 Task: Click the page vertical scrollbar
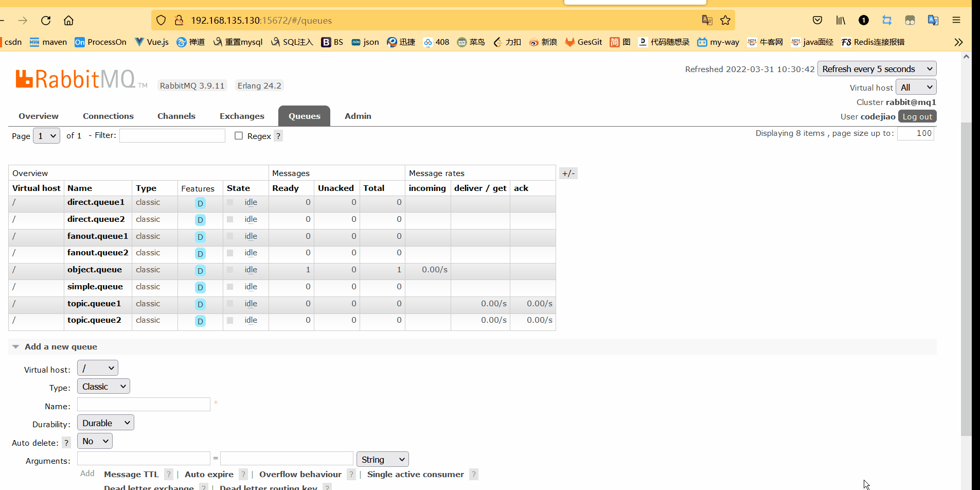click(x=966, y=278)
